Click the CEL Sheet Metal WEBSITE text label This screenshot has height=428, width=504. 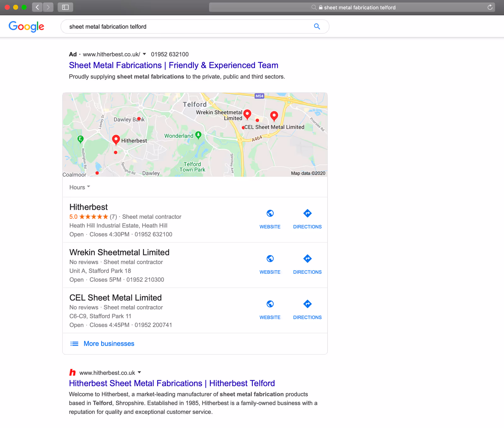tap(270, 317)
